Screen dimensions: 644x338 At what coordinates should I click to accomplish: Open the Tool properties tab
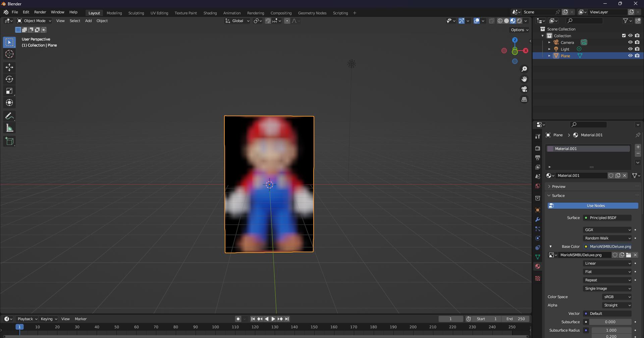tap(538, 136)
